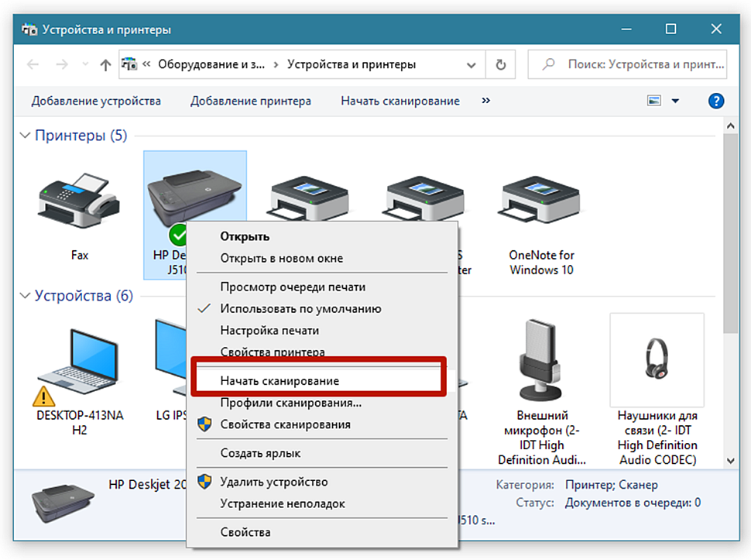Click the scrollbar up arrow

click(730, 126)
